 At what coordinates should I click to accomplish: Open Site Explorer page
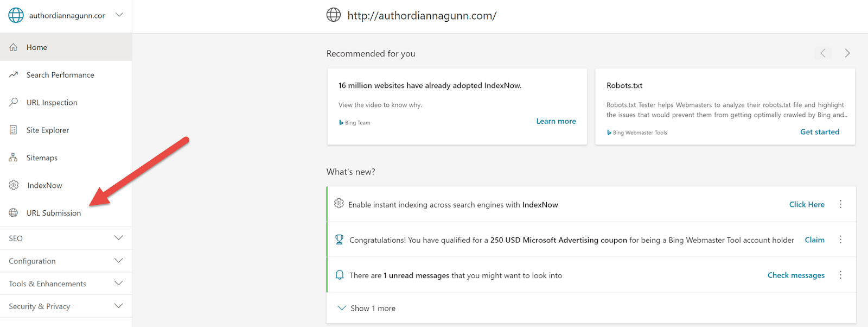[x=66, y=130]
